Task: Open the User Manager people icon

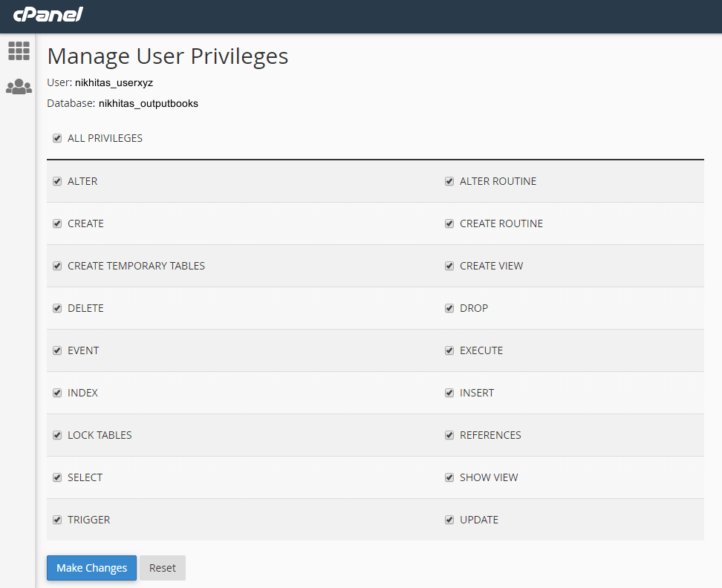Action: tap(19, 86)
